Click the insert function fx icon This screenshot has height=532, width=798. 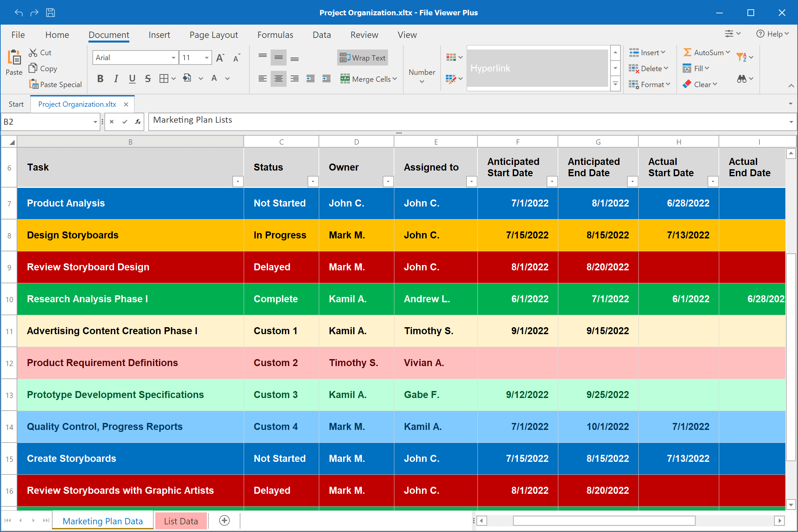point(138,122)
